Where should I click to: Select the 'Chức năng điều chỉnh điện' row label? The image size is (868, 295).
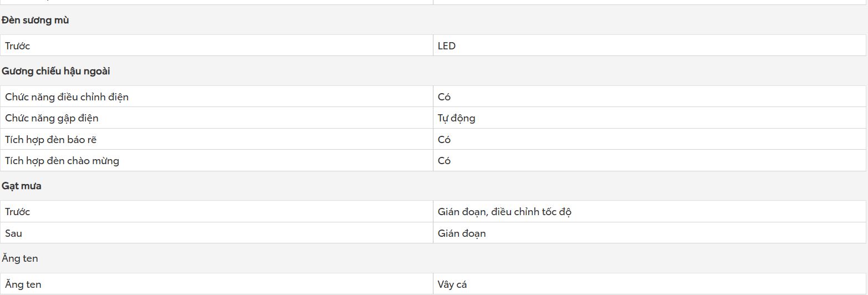[67, 97]
